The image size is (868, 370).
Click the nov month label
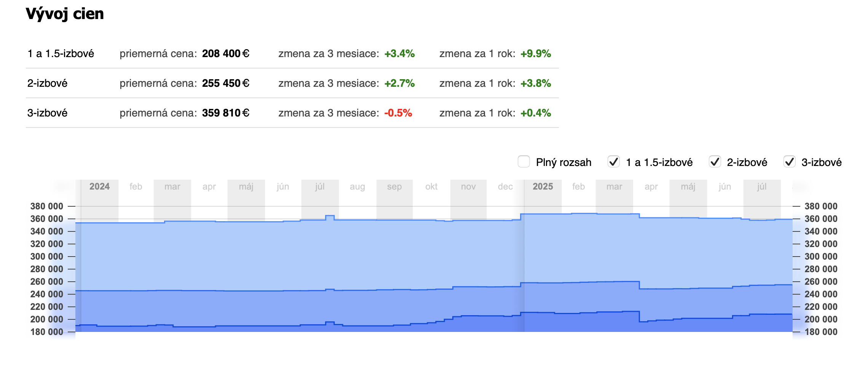click(x=468, y=187)
